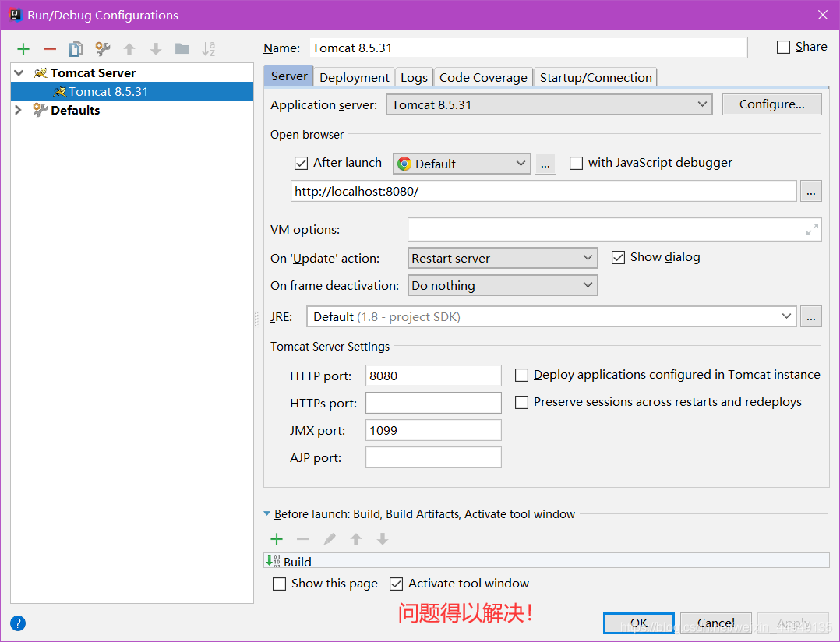Enable the with JavaScript debugger option
The height and width of the screenshot is (642, 840).
coord(576,163)
